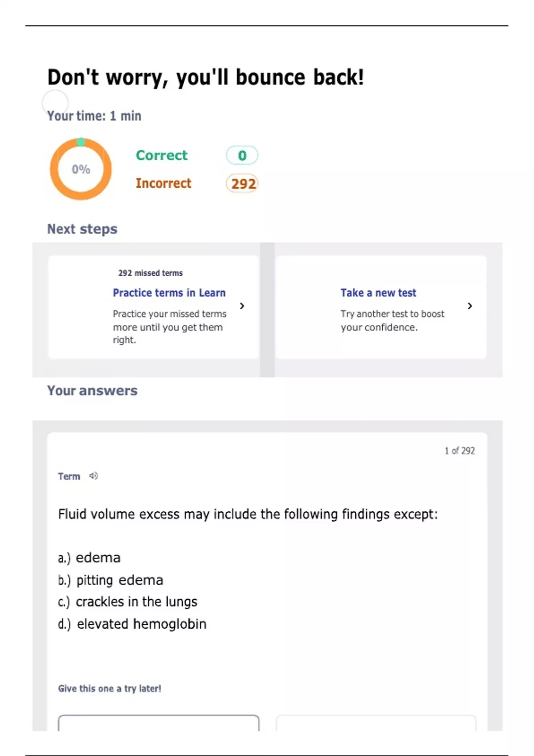Open the Take a new test link
The image size is (534, 756).
[378, 293]
